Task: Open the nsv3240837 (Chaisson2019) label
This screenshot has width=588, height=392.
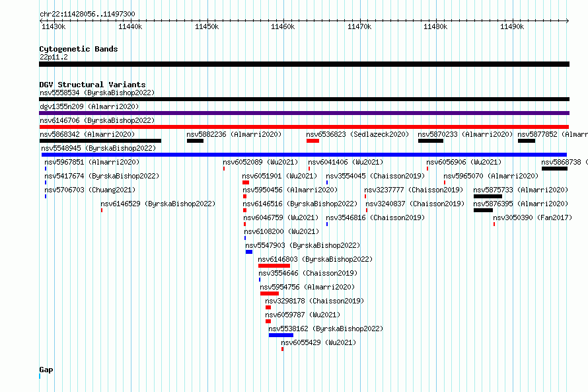Action: 415,204
